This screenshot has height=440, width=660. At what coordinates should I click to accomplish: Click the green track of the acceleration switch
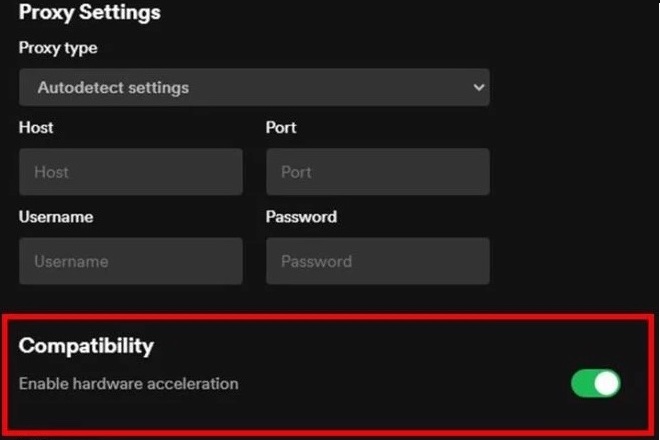582,383
